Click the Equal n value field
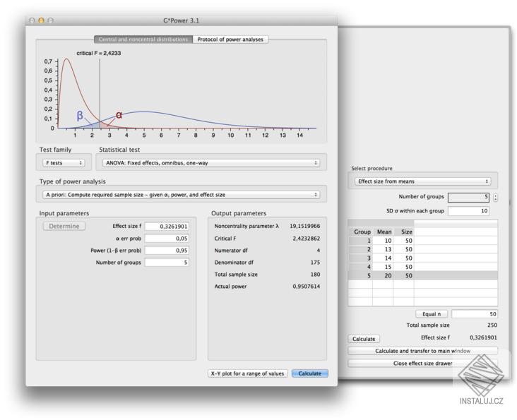The image size is (517, 420). point(475,314)
